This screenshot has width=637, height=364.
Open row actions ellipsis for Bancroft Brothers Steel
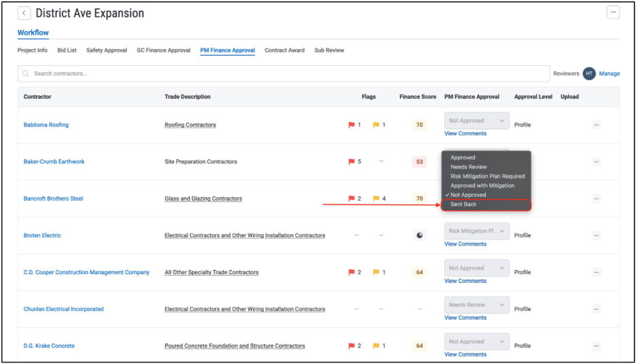click(x=596, y=199)
